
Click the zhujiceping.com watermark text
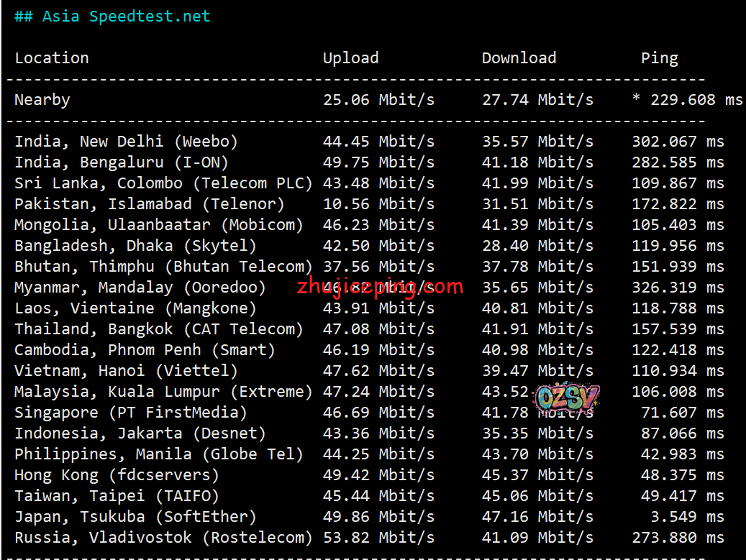coord(380,288)
